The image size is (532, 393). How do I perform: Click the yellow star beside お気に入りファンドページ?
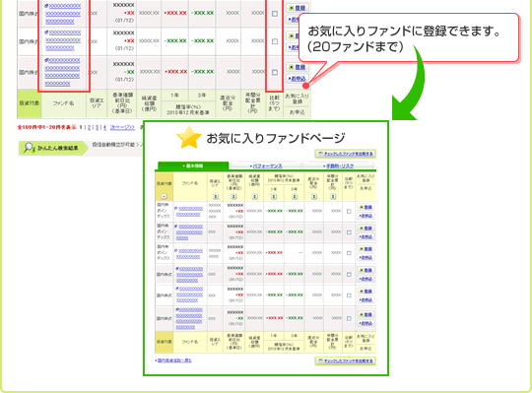[189, 137]
